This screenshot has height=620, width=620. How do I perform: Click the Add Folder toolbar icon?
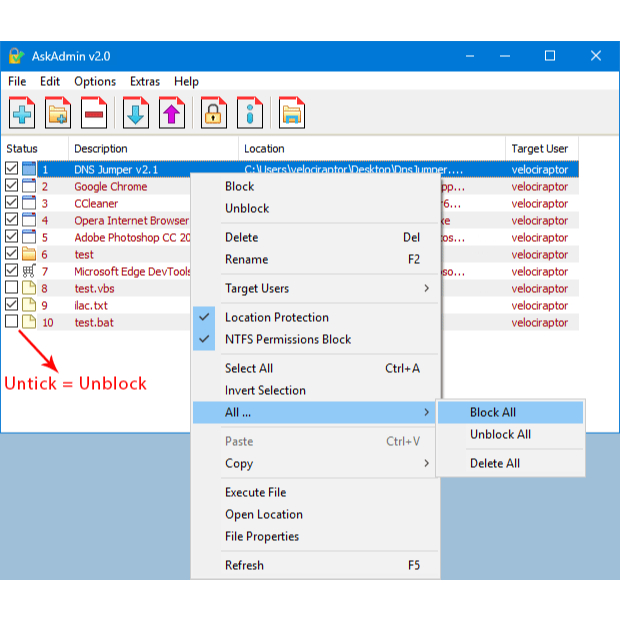click(58, 113)
